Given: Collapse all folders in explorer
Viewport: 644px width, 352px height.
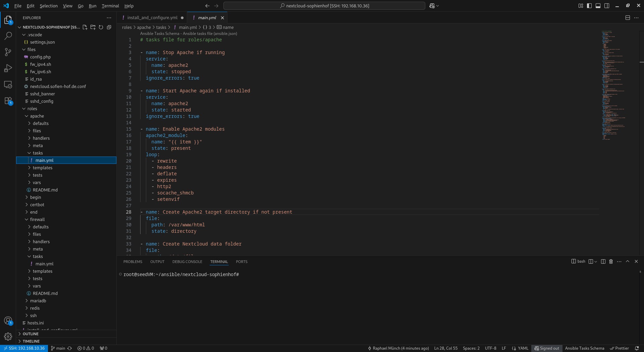Looking at the screenshot, I should 109,27.
